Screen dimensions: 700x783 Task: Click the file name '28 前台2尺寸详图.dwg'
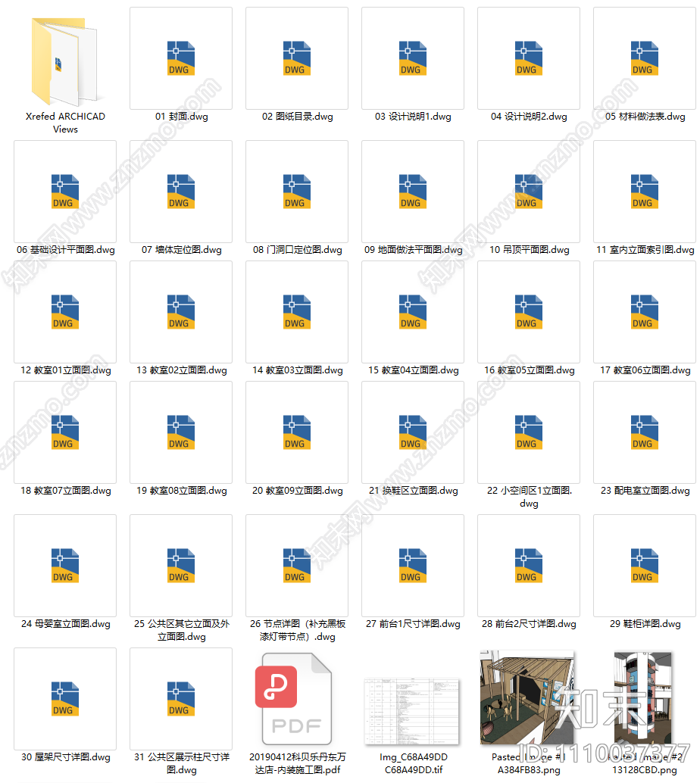click(x=529, y=624)
